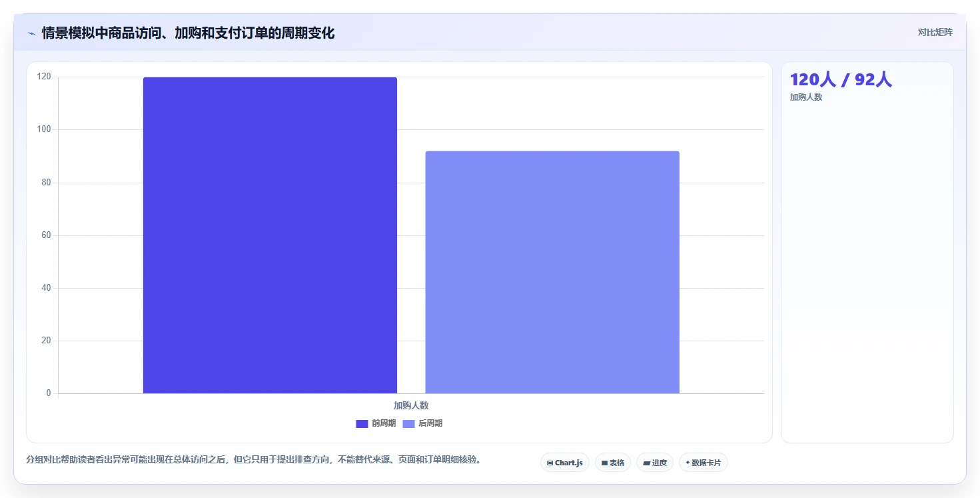The image size is (980, 498).
Task: Click the trend icon beside the chart title
Action: 31,33
